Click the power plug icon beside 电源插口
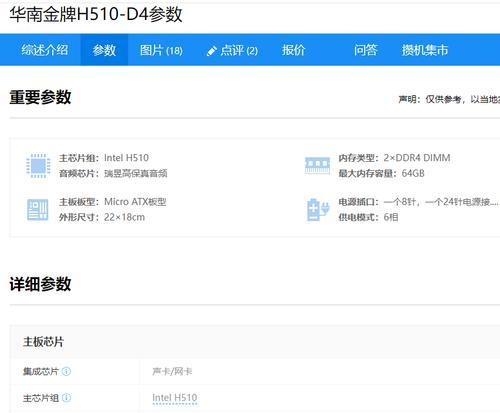 point(318,210)
